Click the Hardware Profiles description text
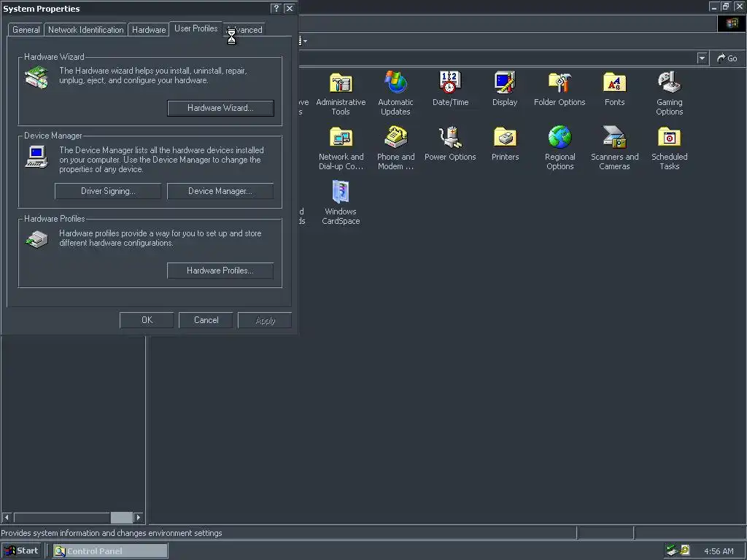This screenshot has width=747, height=560. (160, 238)
